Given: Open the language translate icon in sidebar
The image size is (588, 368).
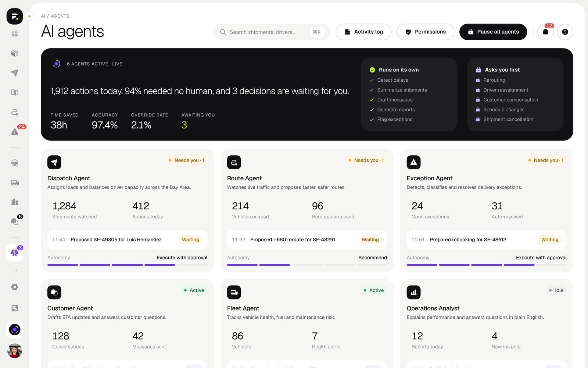Looking at the screenshot, I should point(15,308).
